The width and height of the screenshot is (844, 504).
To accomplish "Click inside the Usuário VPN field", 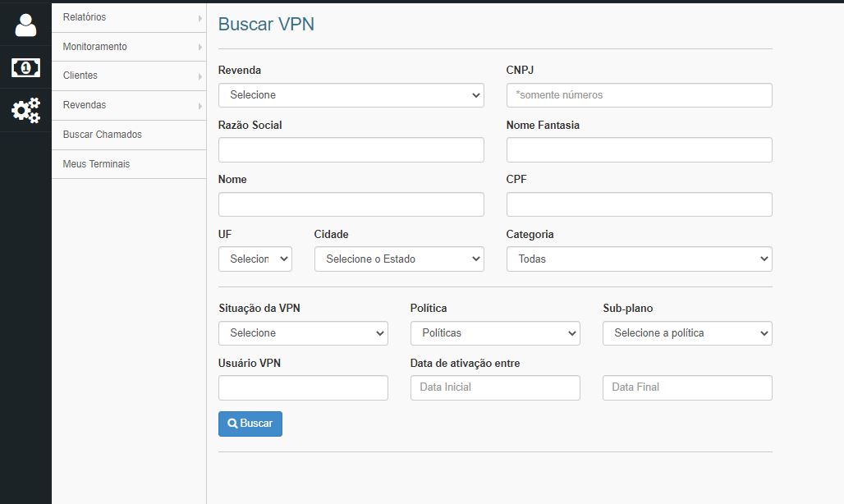I will pyautogui.click(x=303, y=387).
